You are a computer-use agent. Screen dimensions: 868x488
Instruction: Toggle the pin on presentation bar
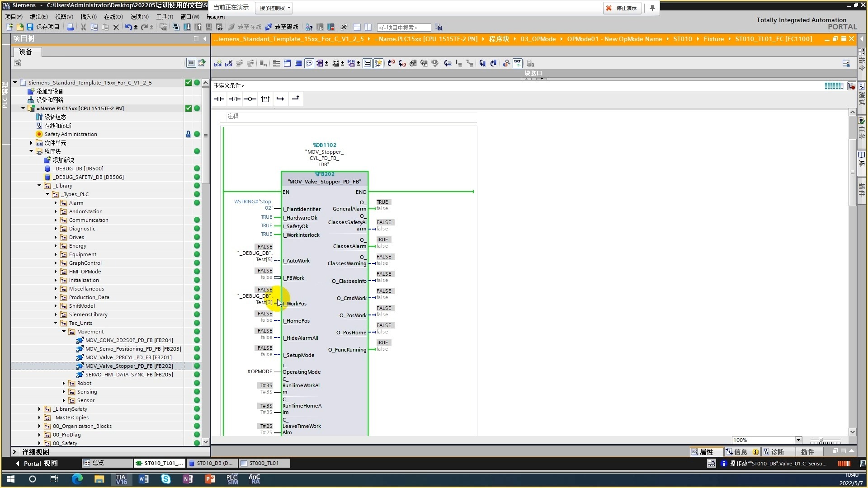point(652,8)
